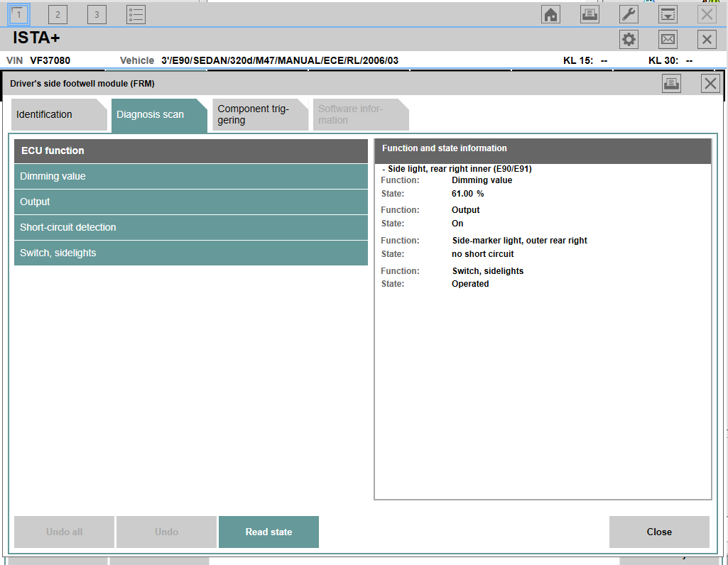This screenshot has height=565, width=728.
Task: Click the Read state button
Action: (x=268, y=532)
